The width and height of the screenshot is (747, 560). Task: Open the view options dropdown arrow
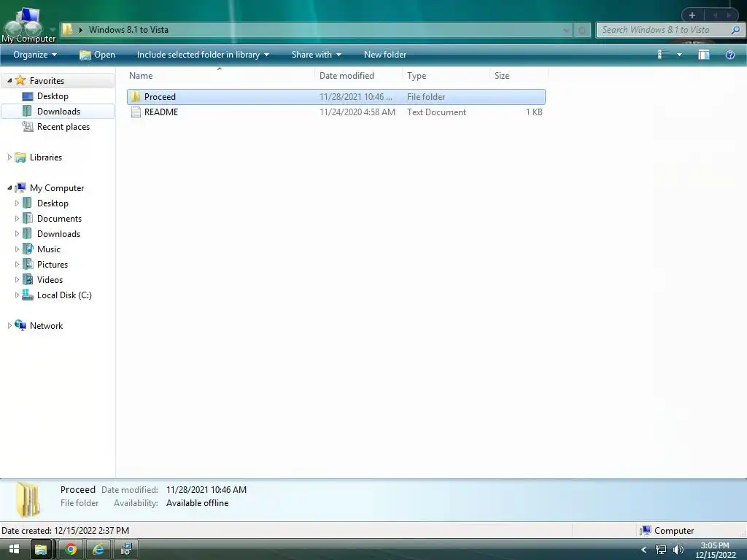click(679, 55)
